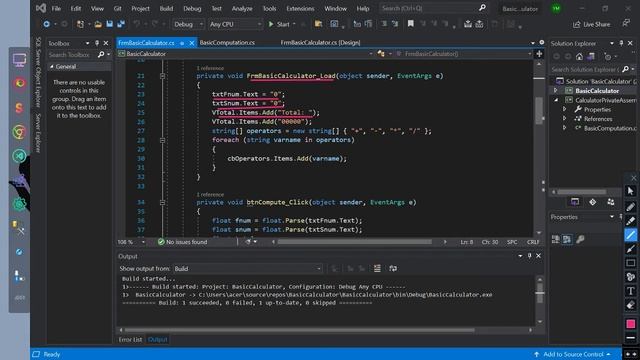The height and width of the screenshot is (360, 640).
Task: Switch to FrmBasicCalculator.cs [Design] tab
Action: [x=320, y=42]
